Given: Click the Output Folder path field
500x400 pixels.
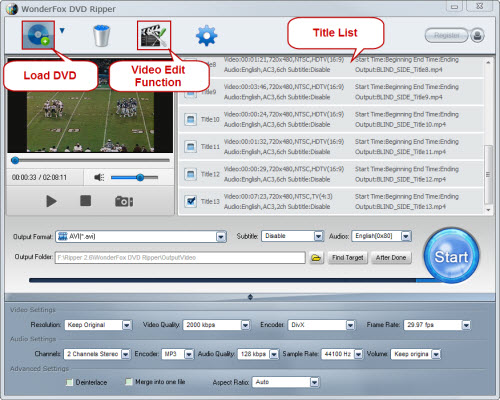Looking at the screenshot, I should tap(180, 257).
